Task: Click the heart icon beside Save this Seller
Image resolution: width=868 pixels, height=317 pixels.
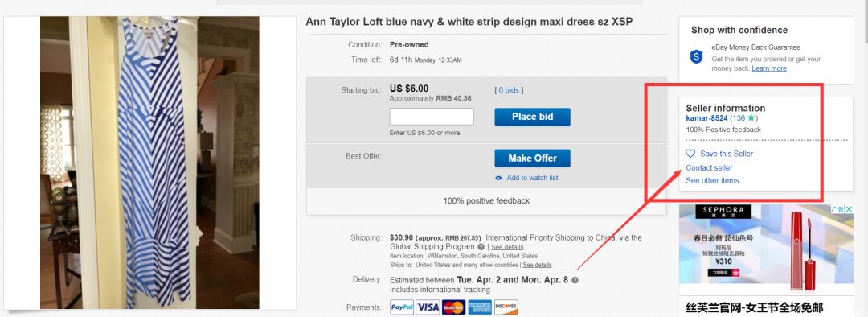Action: (x=690, y=154)
